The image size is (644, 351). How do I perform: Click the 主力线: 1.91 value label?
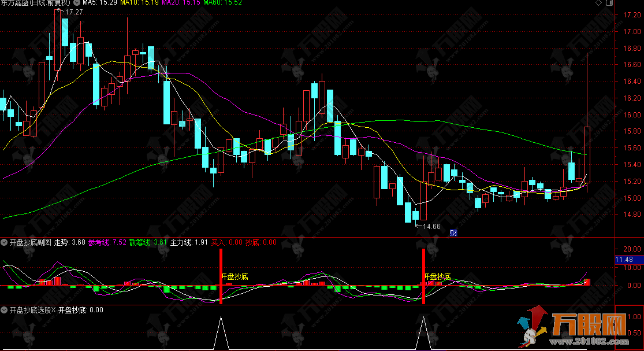(189, 242)
